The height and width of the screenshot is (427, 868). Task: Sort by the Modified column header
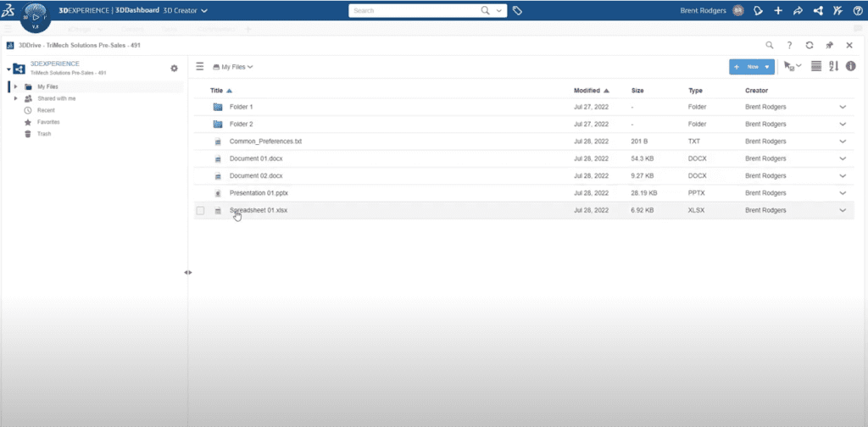tap(587, 90)
